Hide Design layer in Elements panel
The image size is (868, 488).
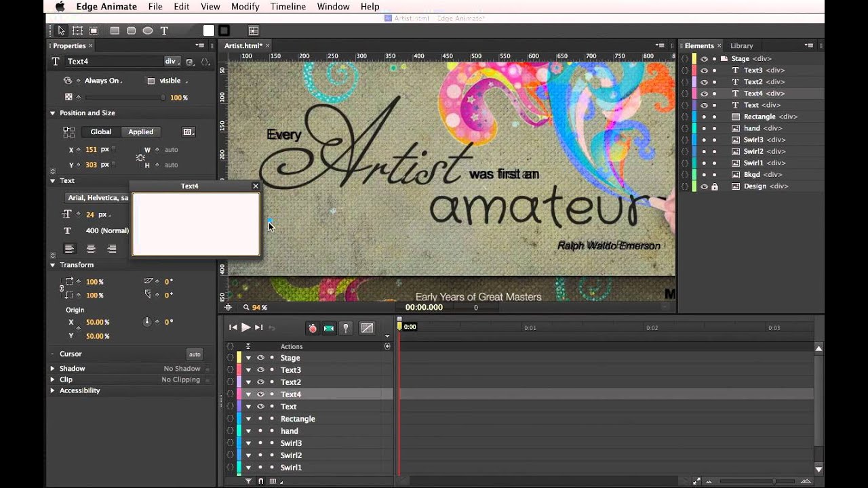pyautogui.click(x=704, y=186)
